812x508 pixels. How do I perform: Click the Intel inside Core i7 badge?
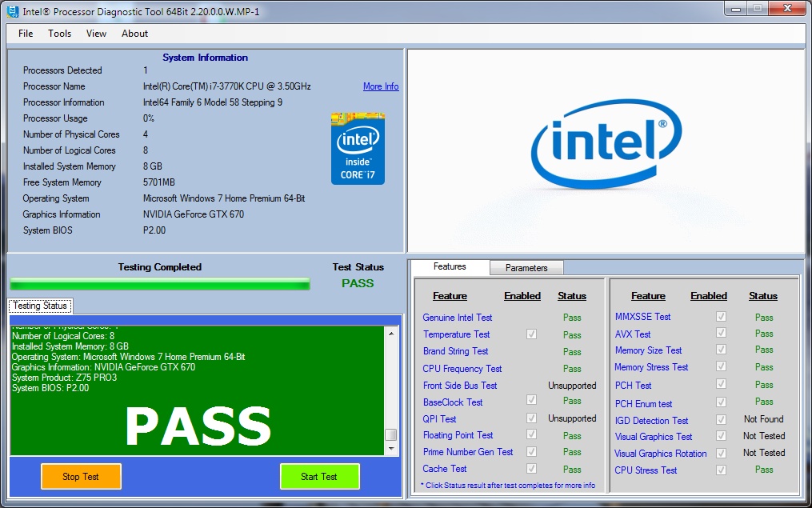(x=358, y=149)
